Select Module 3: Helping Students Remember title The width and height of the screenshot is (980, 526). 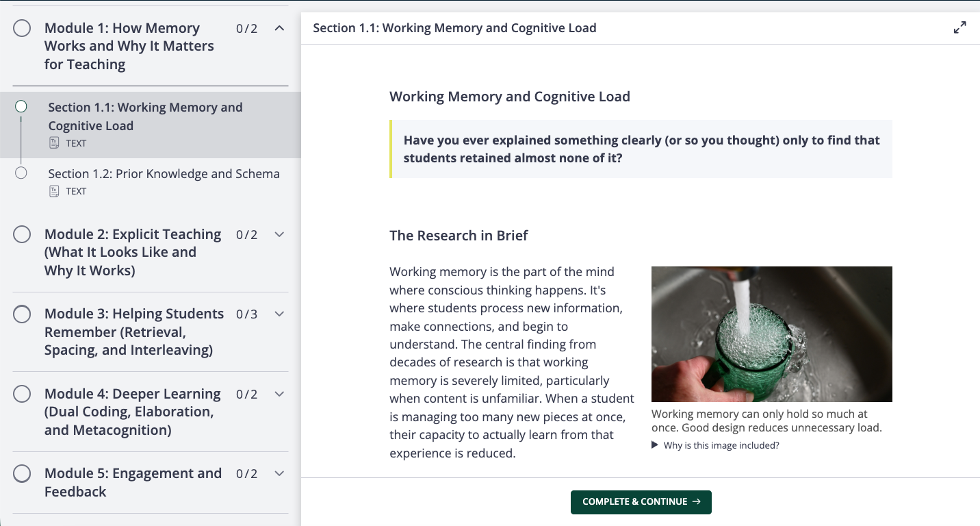(134, 331)
